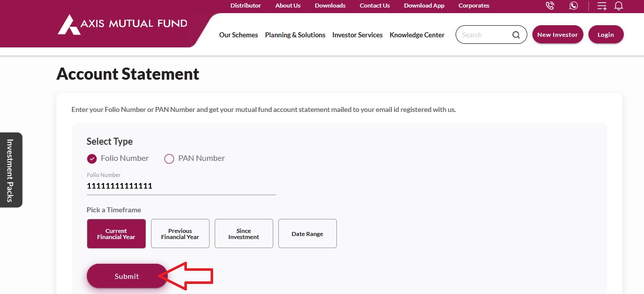Open the notifications bell icon
644x294 pixels.
coord(619,6)
